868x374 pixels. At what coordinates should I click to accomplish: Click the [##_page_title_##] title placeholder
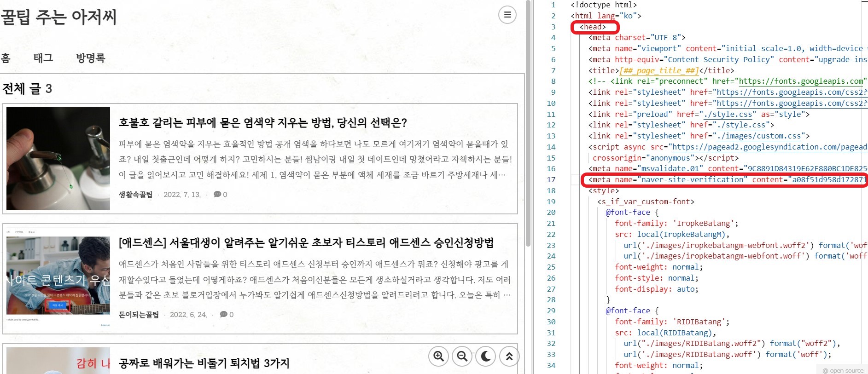pos(659,70)
